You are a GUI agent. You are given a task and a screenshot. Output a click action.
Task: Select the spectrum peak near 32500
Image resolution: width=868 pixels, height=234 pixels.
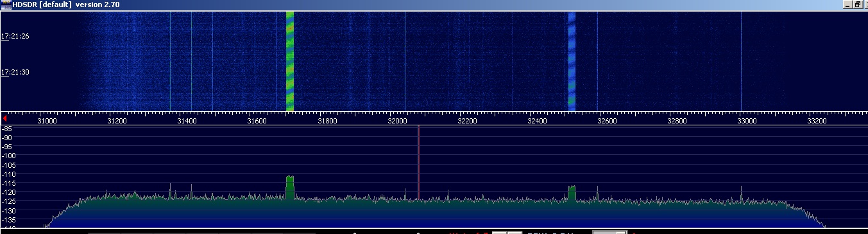point(572,192)
